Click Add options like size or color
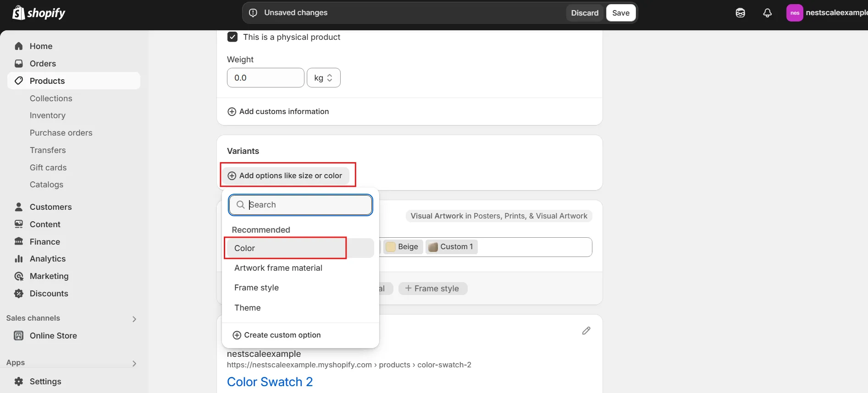 (x=285, y=176)
